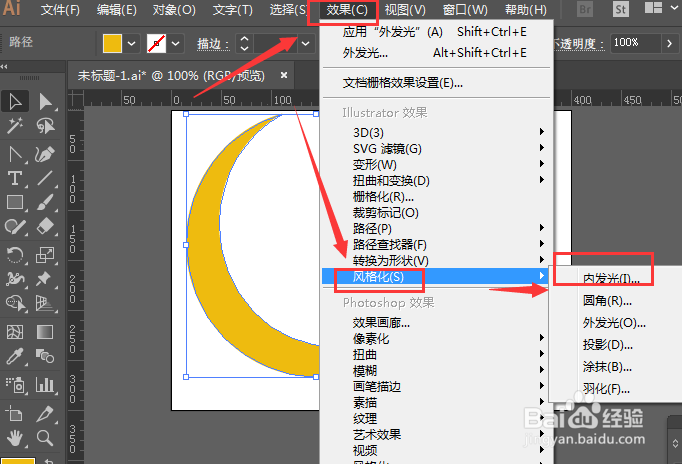Open Adobe Stock via St icon

tap(621, 9)
